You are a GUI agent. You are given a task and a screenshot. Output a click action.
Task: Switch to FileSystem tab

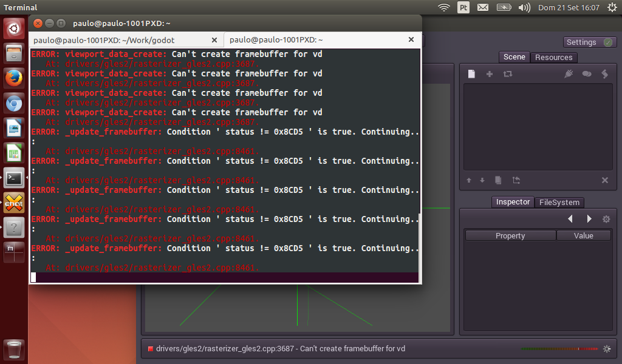point(559,203)
